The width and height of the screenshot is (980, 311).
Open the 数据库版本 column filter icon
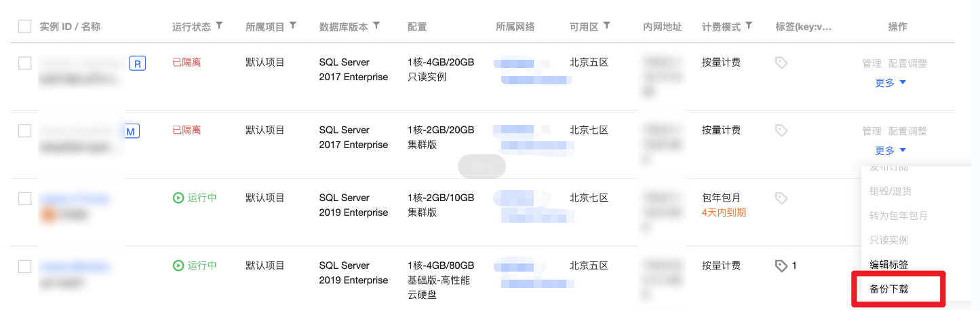[x=376, y=26]
